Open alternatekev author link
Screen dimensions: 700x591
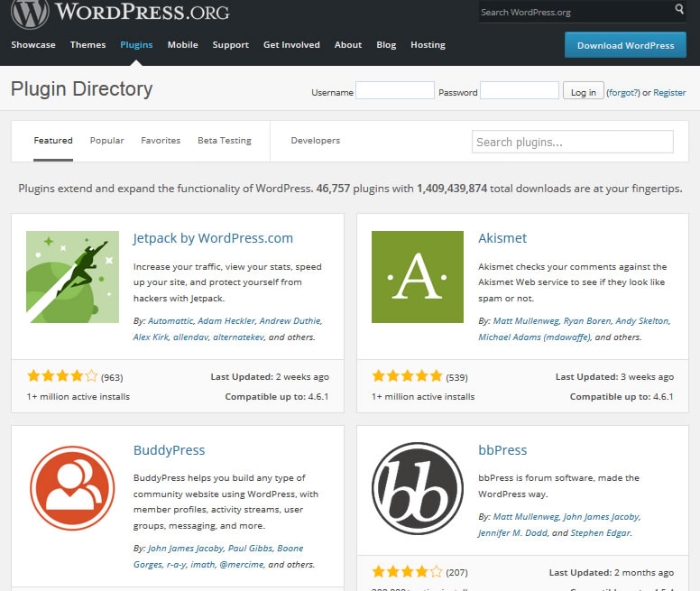pos(239,337)
